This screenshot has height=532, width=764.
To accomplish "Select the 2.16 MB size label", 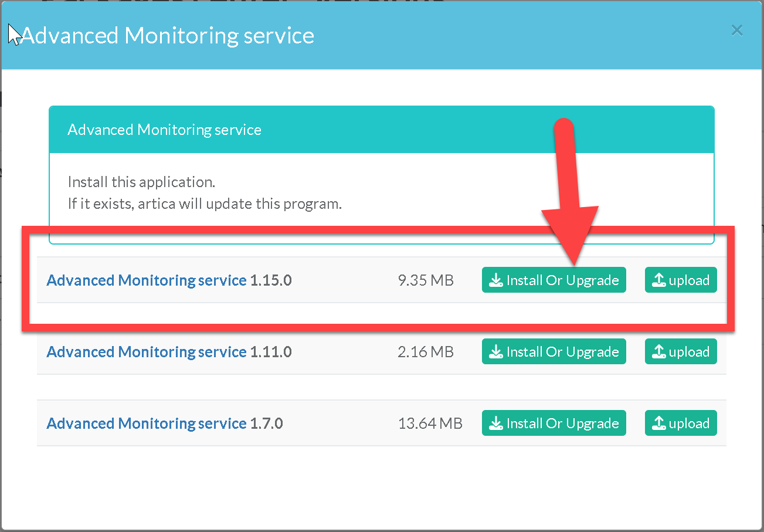I will (x=426, y=352).
